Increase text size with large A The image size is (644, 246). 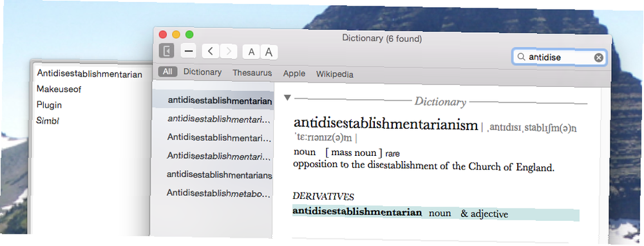pos(269,53)
